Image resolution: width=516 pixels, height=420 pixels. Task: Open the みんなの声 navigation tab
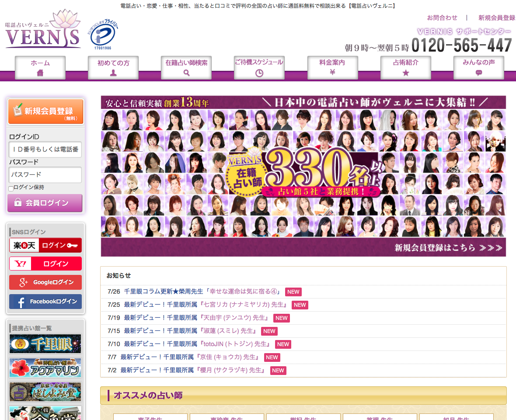click(x=479, y=67)
